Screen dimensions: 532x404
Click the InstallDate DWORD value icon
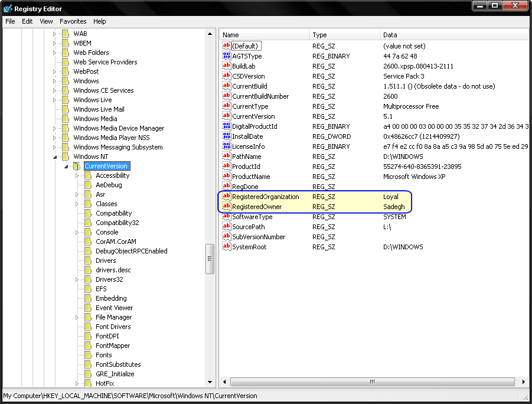point(226,136)
